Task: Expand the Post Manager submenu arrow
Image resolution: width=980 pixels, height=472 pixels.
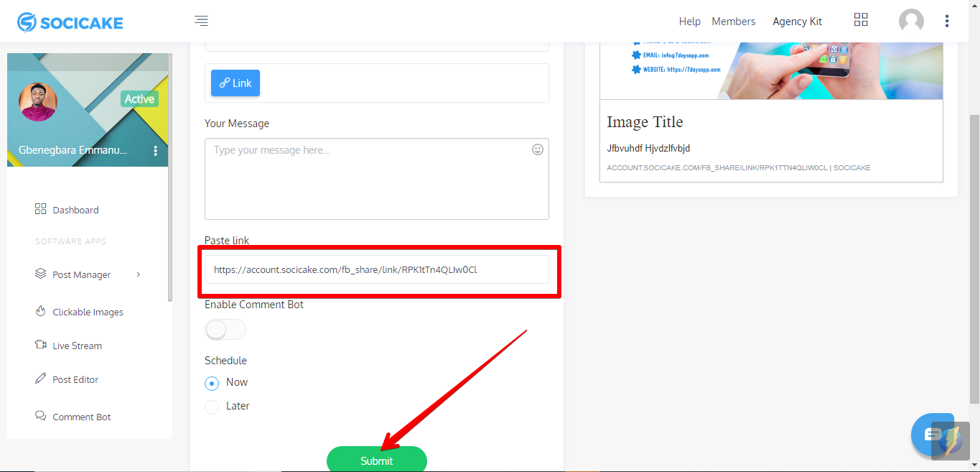Action: pos(139,274)
